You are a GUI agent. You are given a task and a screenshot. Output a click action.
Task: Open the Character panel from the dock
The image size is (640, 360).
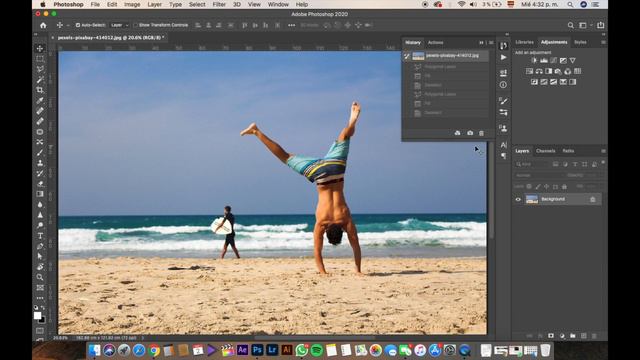pyautogui.click(x=503, y=145)
